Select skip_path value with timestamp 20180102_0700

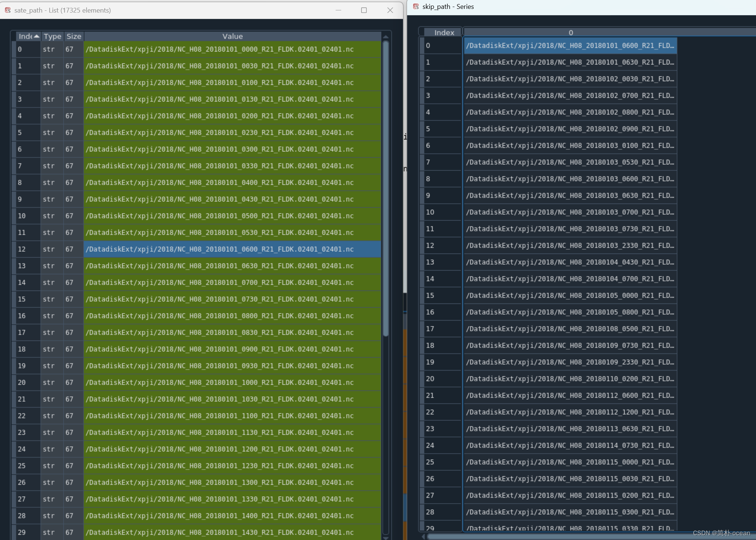point(570,95)
